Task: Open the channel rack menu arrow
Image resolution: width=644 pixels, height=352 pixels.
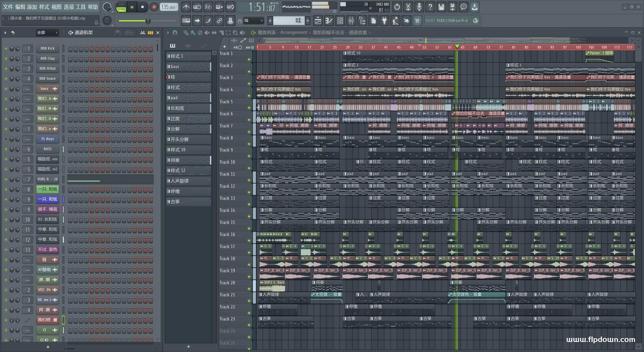Action: (x=5, y=33)
